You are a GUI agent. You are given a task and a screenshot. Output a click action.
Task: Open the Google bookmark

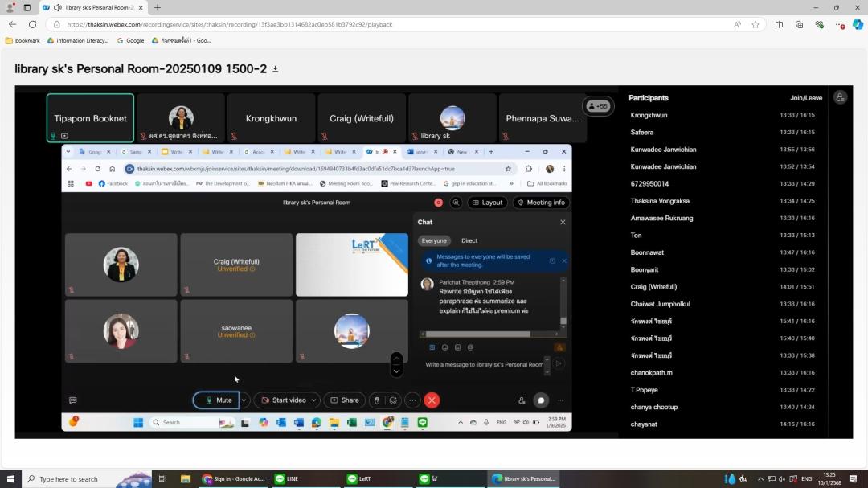(131, 40)
